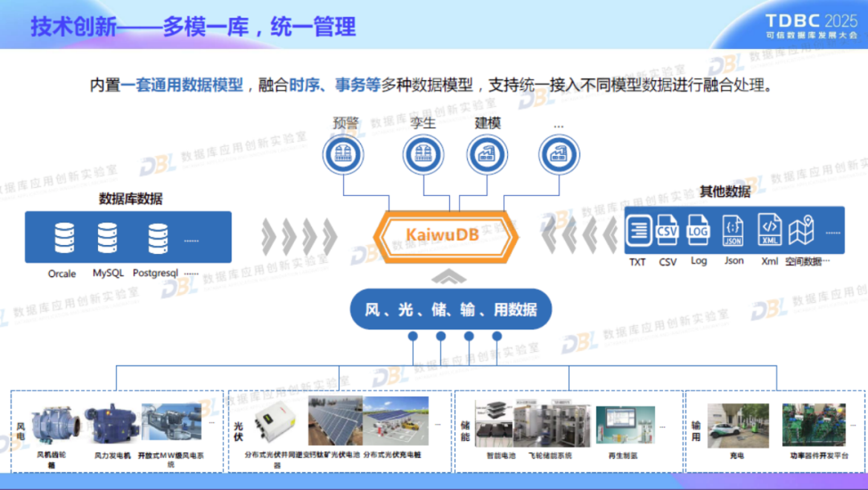The image size is (868, 490).
Task: Open the 功率器件开发平台 image
Action: tap(813, 425)
